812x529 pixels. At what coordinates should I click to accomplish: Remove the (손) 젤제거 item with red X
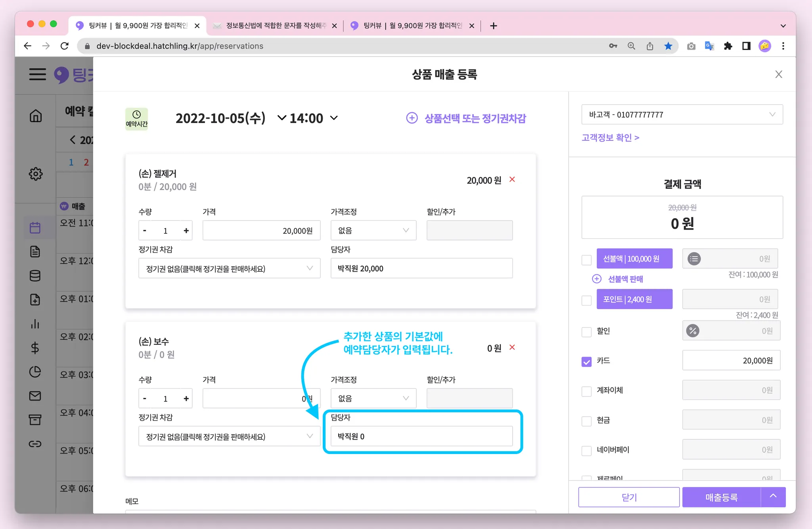tap(512, 179)
